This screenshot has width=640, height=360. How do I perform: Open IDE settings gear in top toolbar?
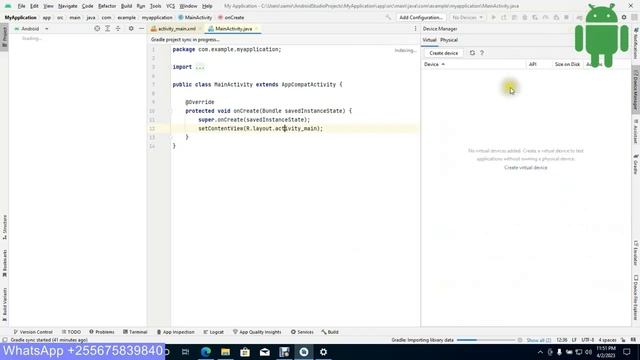click(624, 18)
